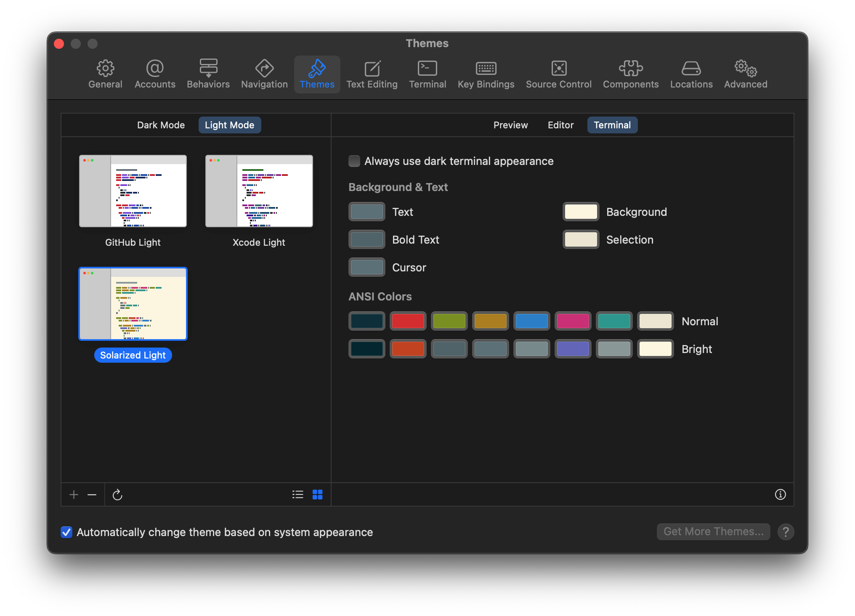Click the reload themes icon

pyautogui.click(x=117, y=494)
